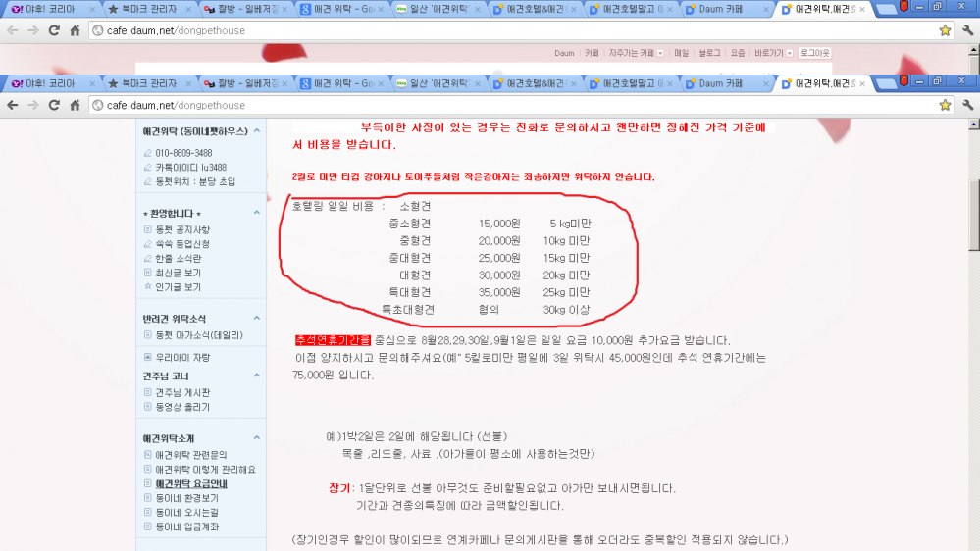
Task: Open a new tab in the front window
Action: pyautogui.click(x=886, y=83)
